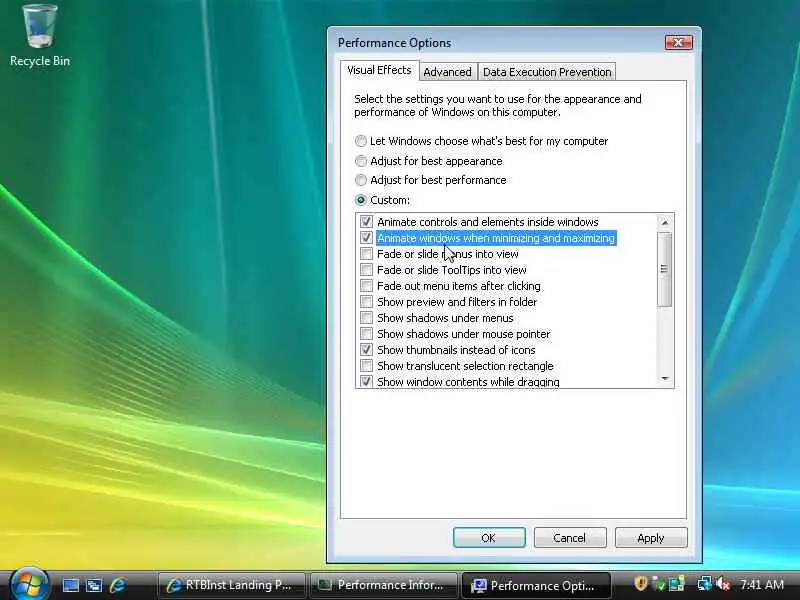Screen dimensions: 800x600
Task: Click the OK button
Action: click(489, 538)
